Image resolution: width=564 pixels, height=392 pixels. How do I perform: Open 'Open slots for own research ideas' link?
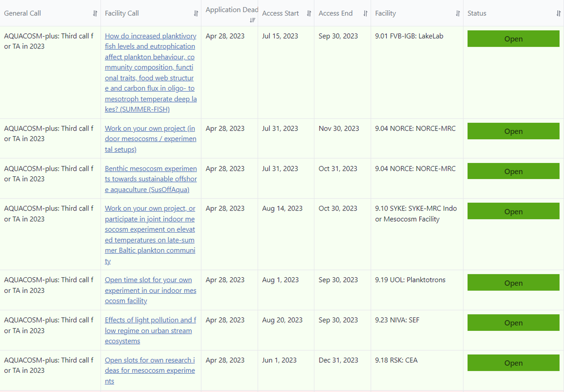[x=150, y=370]
